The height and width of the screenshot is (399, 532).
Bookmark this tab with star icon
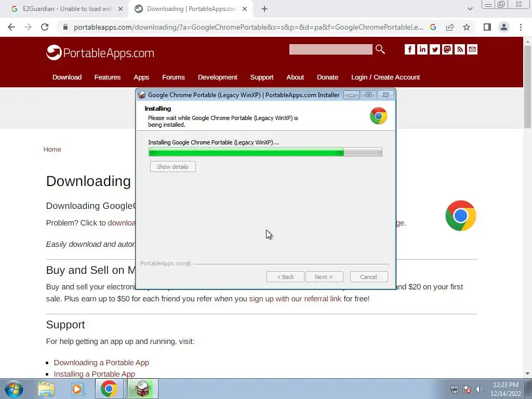[467, 27]
